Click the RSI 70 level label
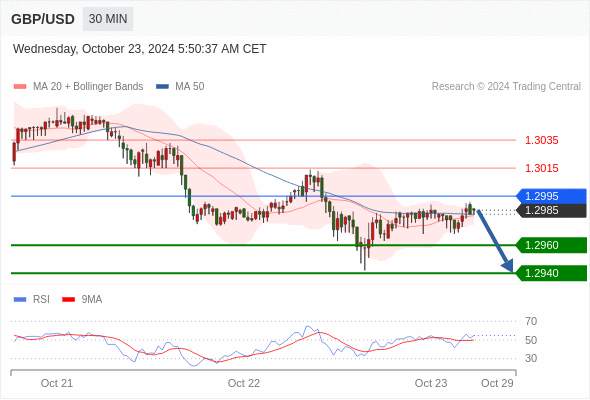This screenshot has height=400, width=590. pyautogui.click(x=531, y=321)
